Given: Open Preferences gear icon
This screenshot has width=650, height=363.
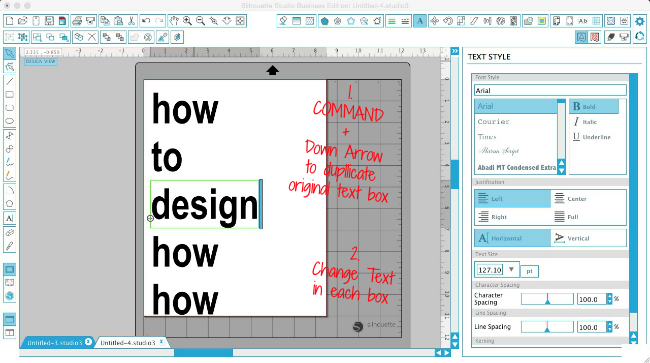Looking at the screenshot, I should point(640,21).
